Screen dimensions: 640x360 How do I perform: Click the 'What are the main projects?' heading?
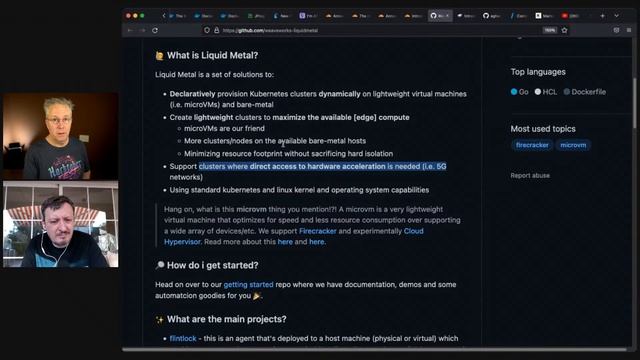coord(227,319)
